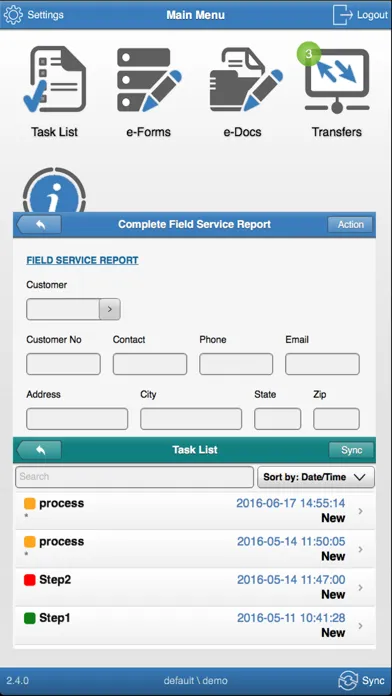
Task: Click the Settings text label
Action: 45,15
